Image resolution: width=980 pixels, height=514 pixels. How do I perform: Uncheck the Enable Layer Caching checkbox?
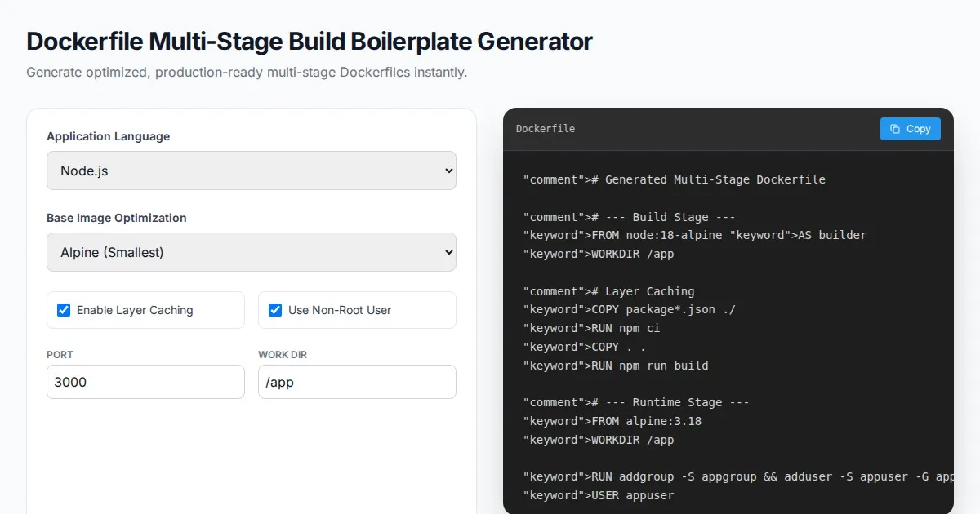(64, 310)
